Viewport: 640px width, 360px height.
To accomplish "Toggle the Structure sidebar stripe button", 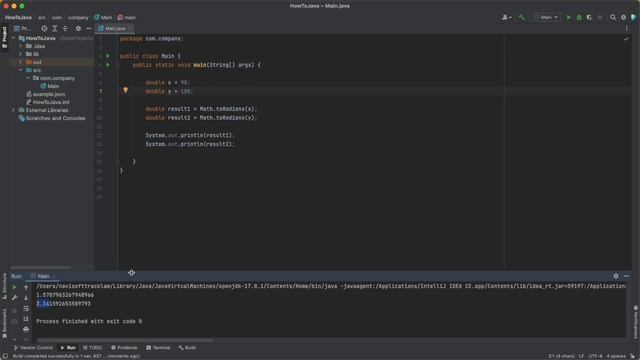I will 4,286.
